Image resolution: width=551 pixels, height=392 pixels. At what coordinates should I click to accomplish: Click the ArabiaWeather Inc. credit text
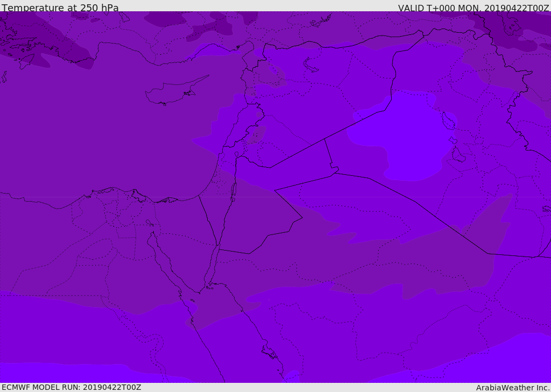[x=513, y=388]
